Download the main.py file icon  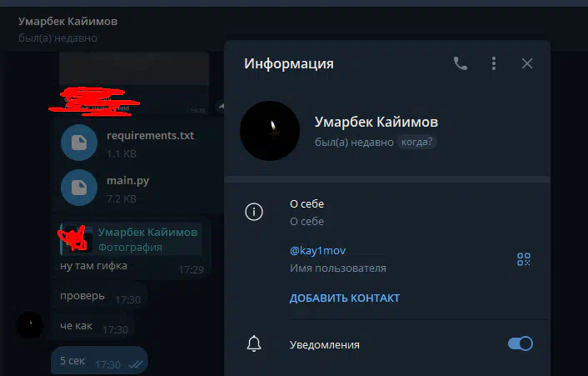(x=79, y=188)
